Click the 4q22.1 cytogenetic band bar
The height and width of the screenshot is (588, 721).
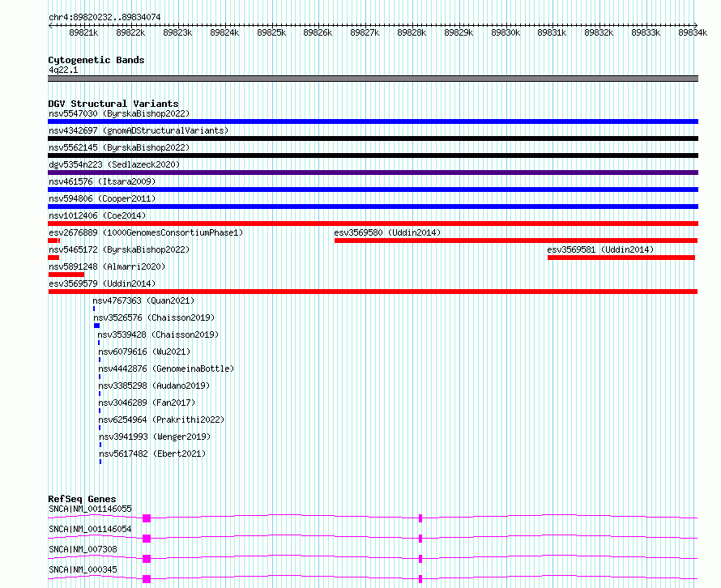pos(373,79)
